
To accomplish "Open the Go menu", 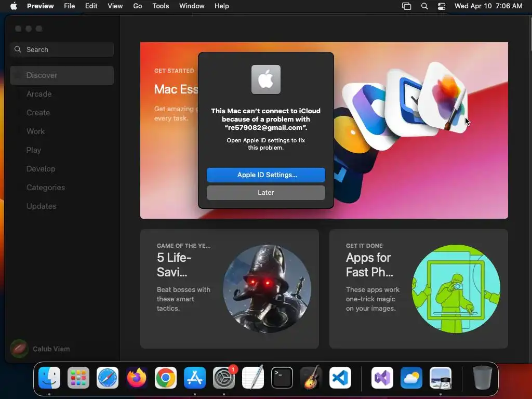I will coord(137,6).
